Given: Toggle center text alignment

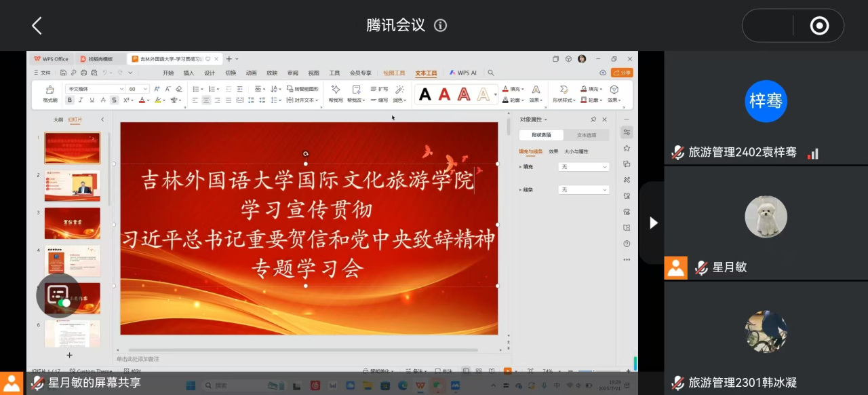Looking at the screenshot, I should [x=205, y=100].
